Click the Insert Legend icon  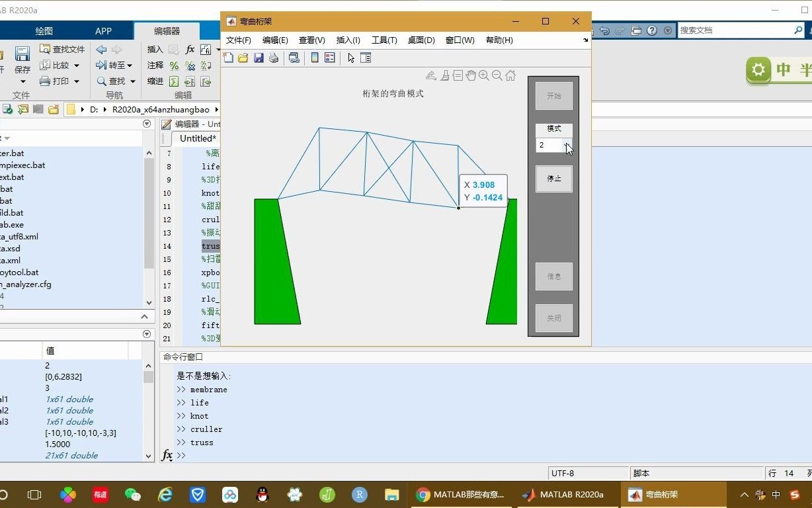tap(329, 58)
